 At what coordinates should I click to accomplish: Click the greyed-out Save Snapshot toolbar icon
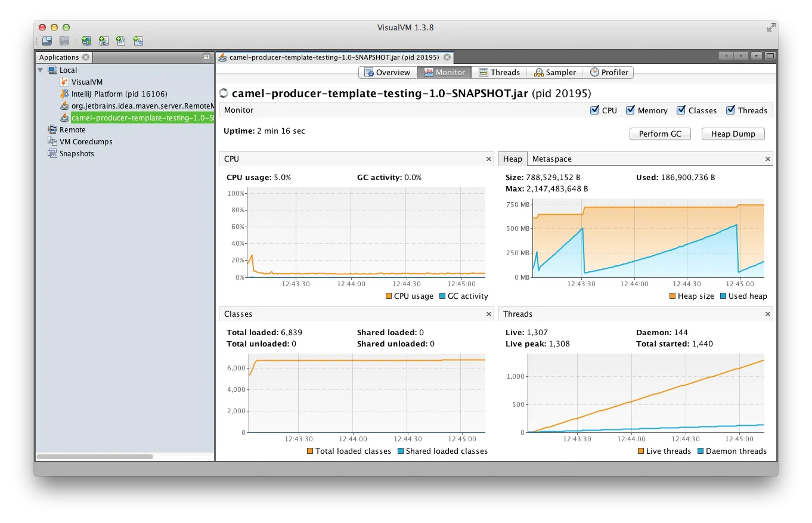tap(64, 41)
